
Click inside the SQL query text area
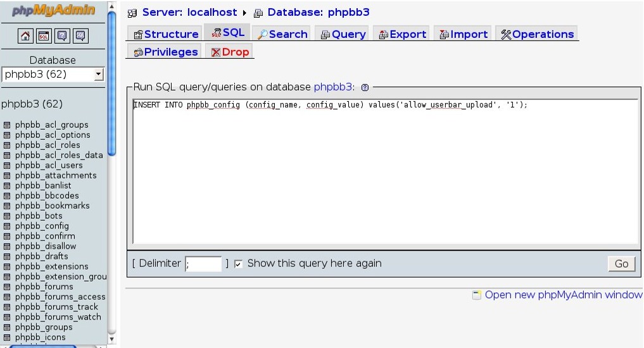tap(385, 171)
